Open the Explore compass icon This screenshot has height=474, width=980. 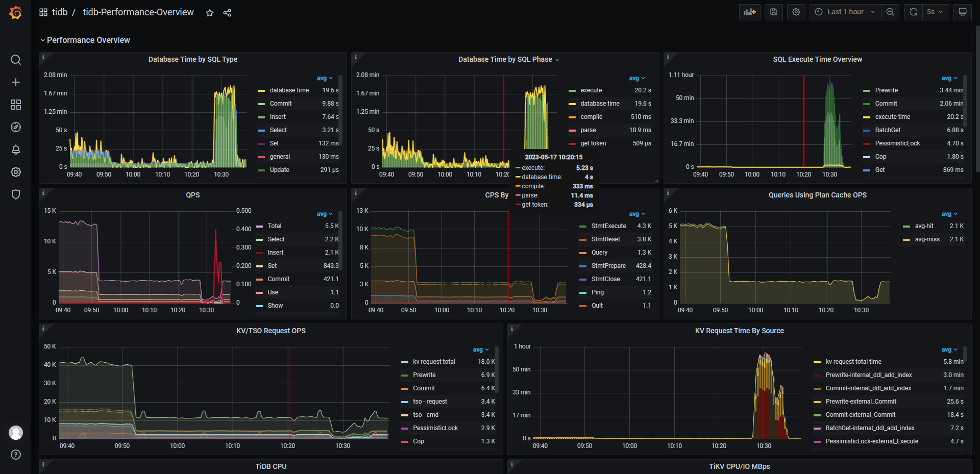click(x=16, y=127)
